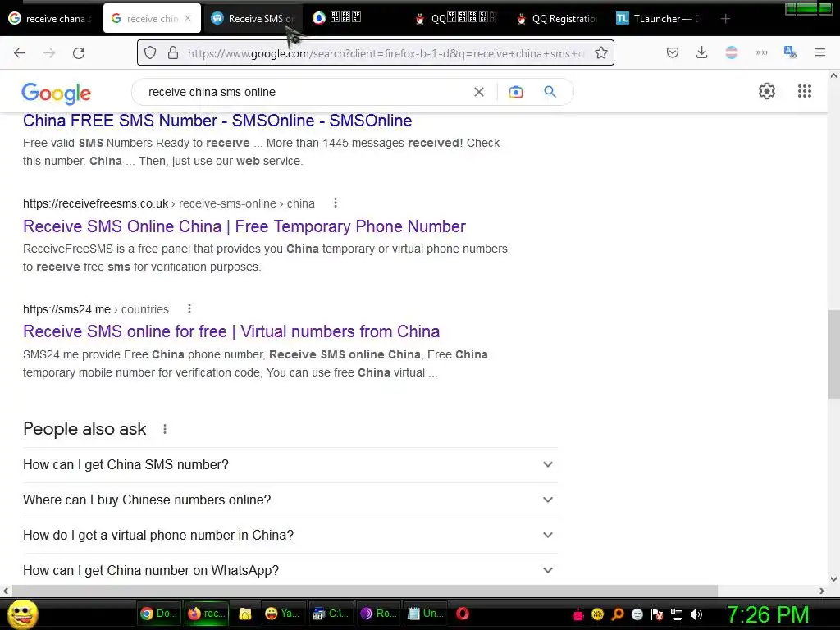Switch to 'C:\...' taskbar window
This screenshot has height=630, width=840.
[331, 614]
